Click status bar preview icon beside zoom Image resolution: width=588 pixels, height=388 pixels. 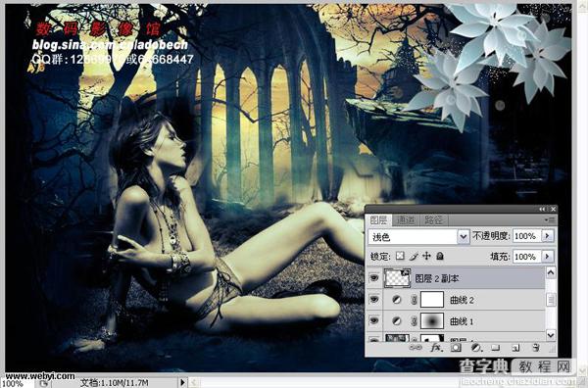[44, 383]
